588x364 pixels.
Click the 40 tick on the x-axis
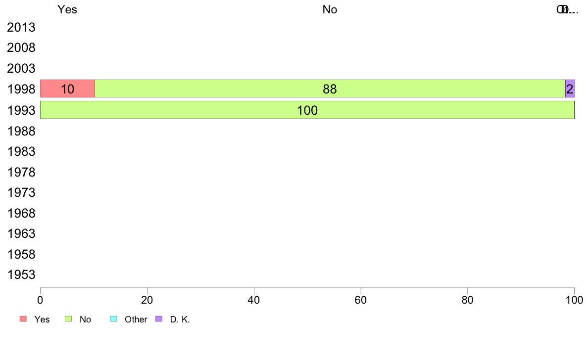point(254,300)
